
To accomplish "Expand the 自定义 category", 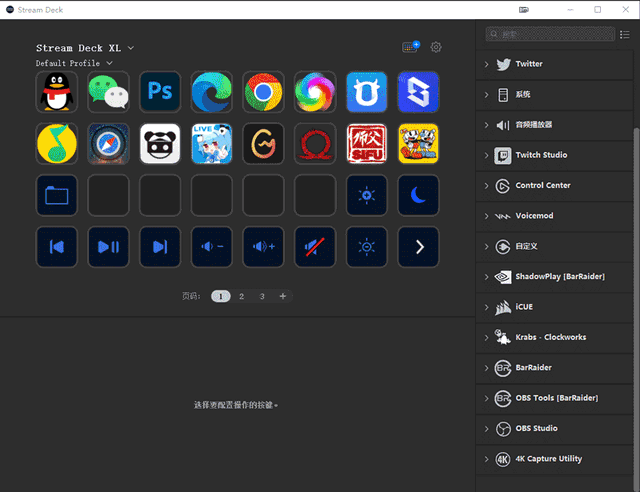I will (554, 247).
